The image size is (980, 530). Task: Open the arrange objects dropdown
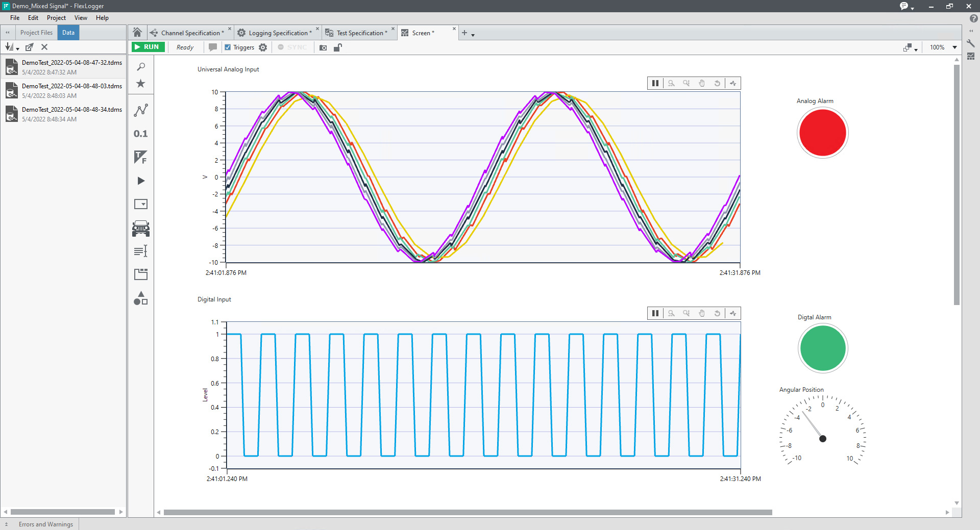[910, 48]
